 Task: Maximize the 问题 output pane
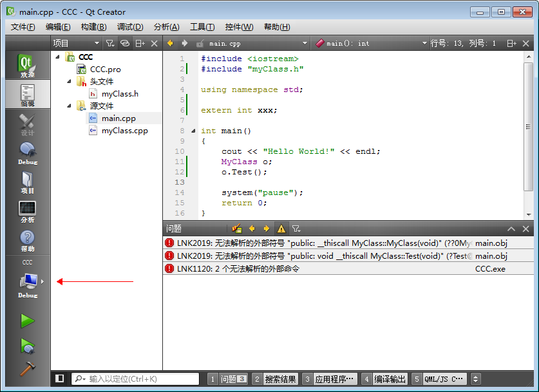[x=513, y=229]
